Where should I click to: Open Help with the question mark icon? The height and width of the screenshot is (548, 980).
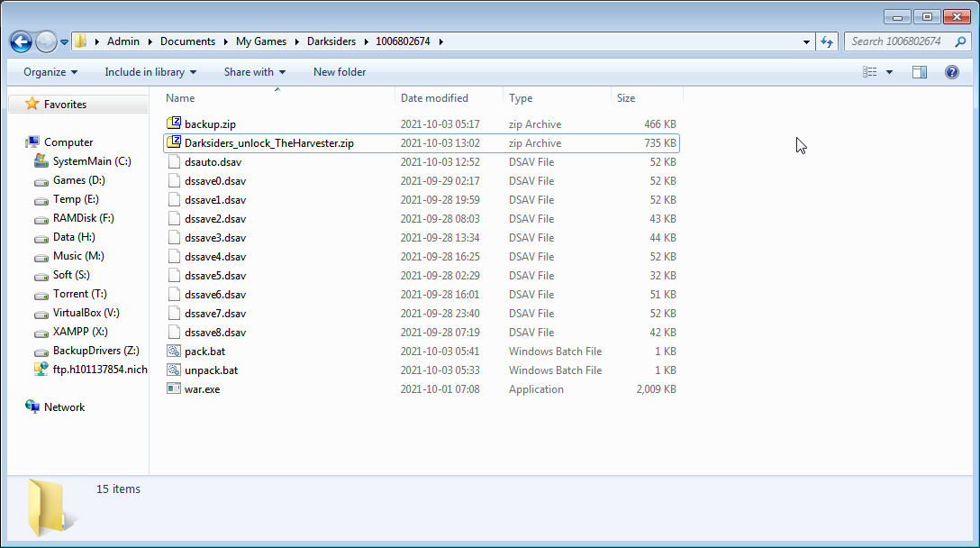(x=952, y=72)
